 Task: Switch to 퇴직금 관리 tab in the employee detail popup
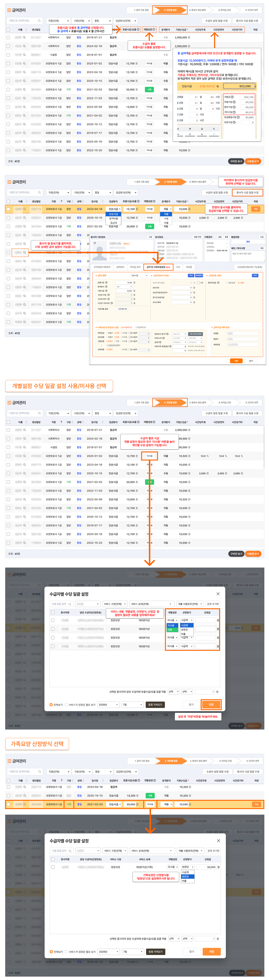[136, 267]
